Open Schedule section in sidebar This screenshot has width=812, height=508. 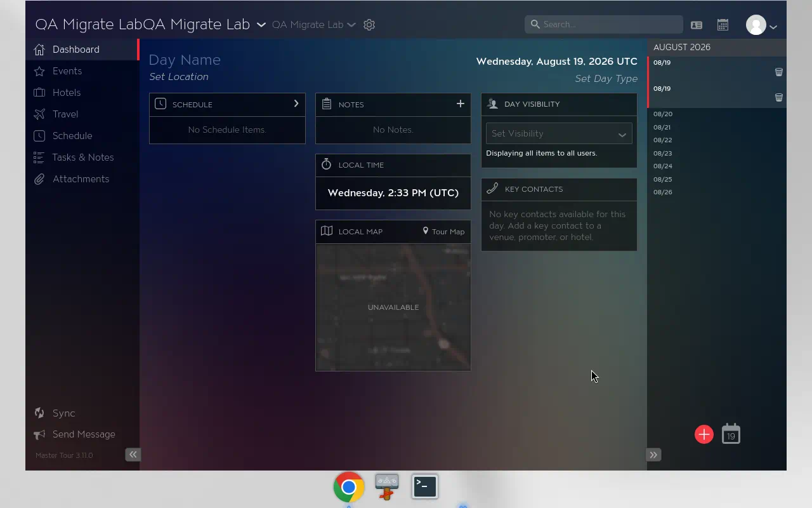81,136
